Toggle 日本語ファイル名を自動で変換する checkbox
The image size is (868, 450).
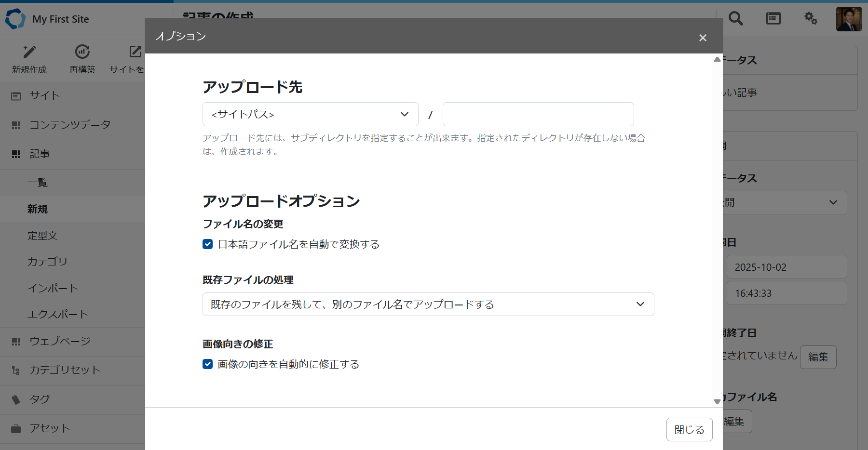point(208,244)
